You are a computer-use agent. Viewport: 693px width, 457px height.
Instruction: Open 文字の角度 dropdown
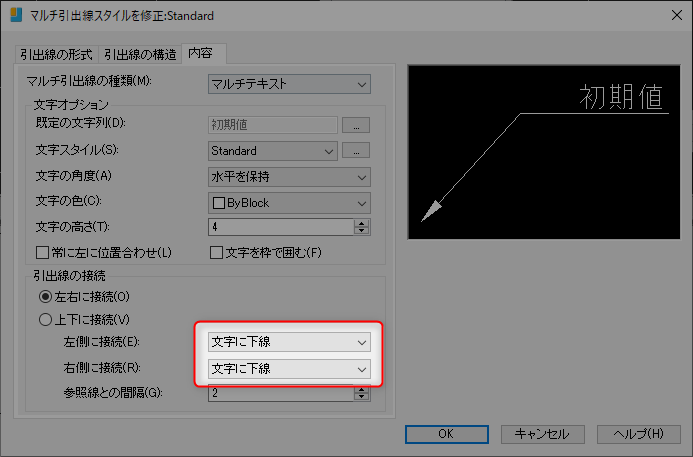pyautogui.click(x=289, y=177)
